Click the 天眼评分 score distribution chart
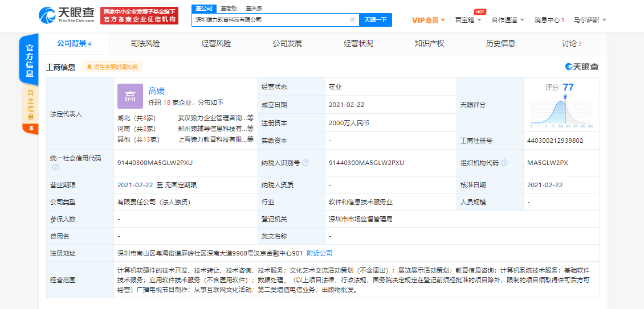This screenshot has height=309, width=644. coord(561,111)
